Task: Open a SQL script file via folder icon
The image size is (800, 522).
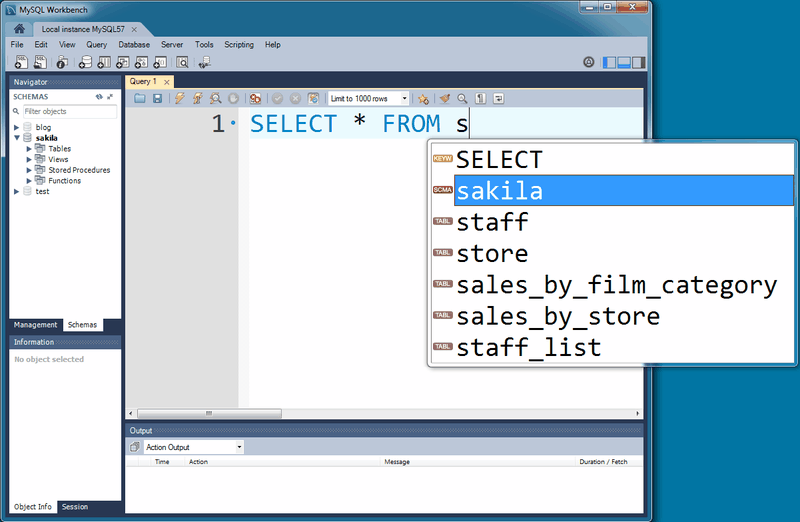Action: pos(140,98)
